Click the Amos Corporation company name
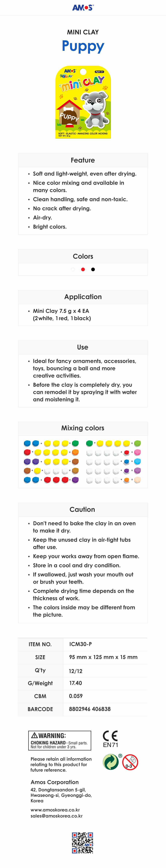The height and width of the screenshot is (868, 166). point(54,782)
